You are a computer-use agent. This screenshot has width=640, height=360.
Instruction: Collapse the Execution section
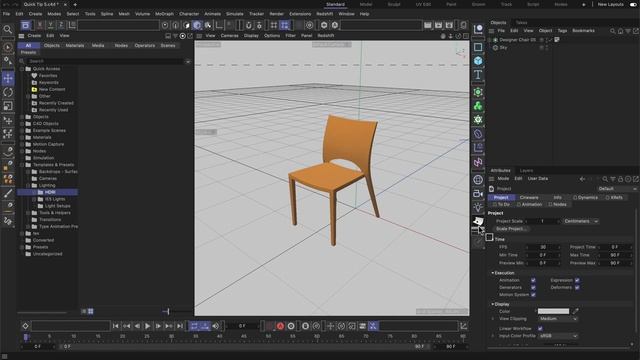point(493,273)
